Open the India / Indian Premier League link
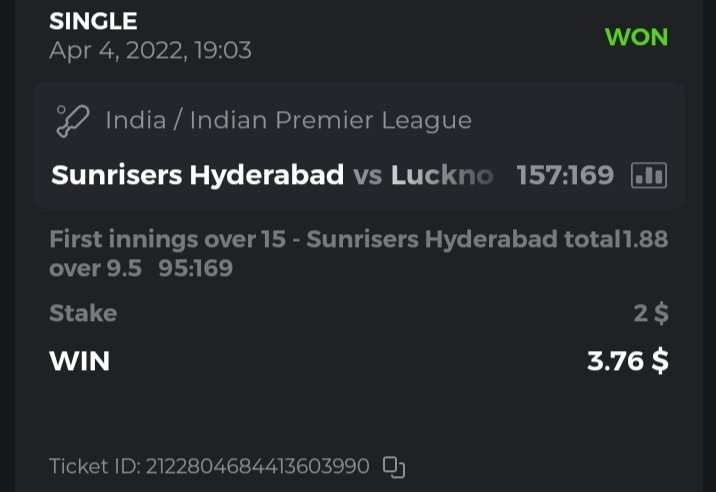Screen dimensions: 716x492 (288, 121)
